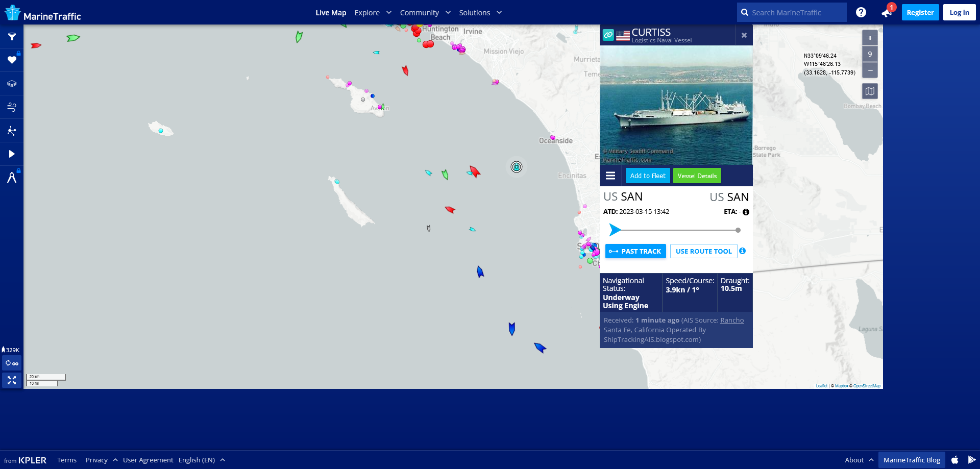The image size is (980, 469).
Task: Click the MarineTraffic logo
Action: 43,13
